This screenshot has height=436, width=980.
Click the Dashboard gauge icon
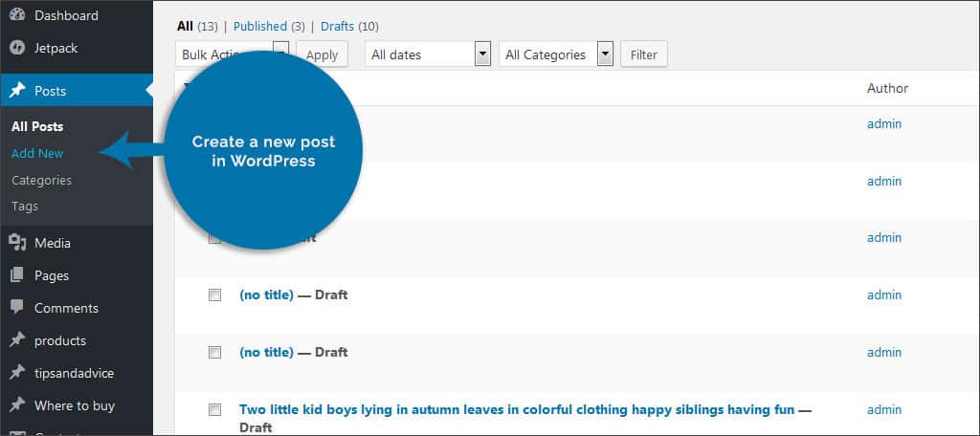(x=17, y=15)
